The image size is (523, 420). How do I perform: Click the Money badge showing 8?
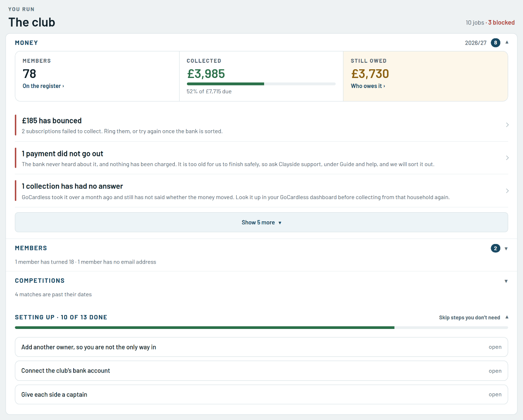click(496, 43)
